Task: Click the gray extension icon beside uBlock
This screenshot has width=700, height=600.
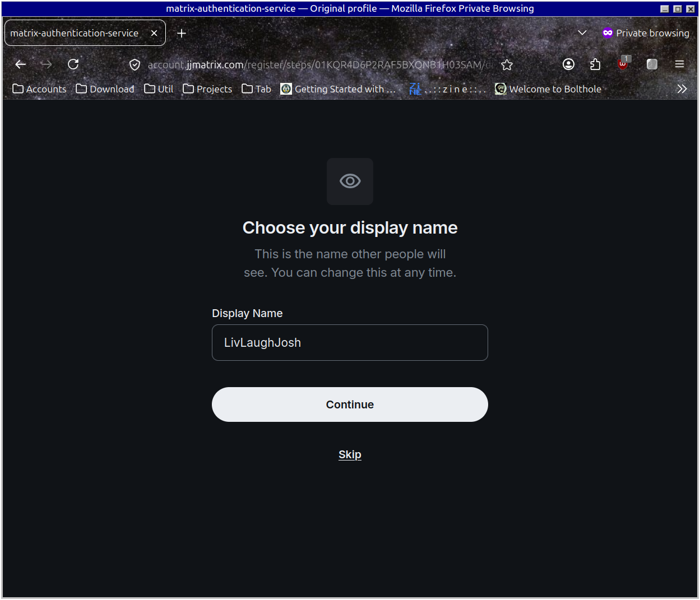Action: pyautogui.click(x=652, y=64)
